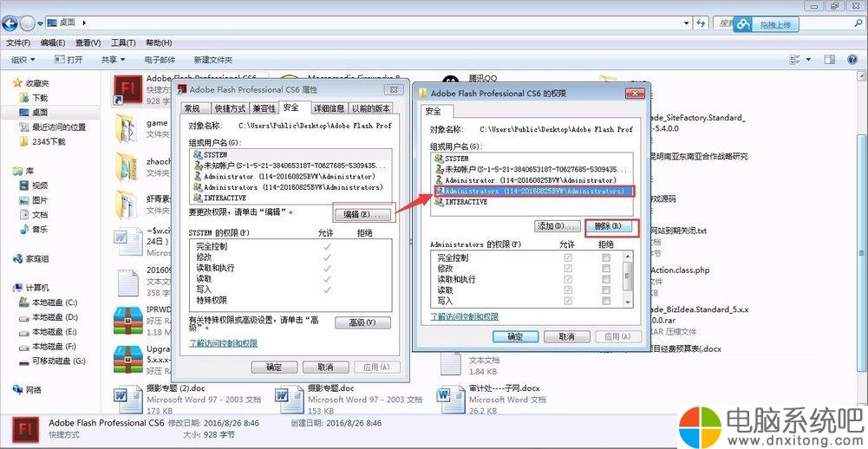Open the 组织 dropdown in Explorer toolbar
The image size is (868, 449).
pos(23,59)
